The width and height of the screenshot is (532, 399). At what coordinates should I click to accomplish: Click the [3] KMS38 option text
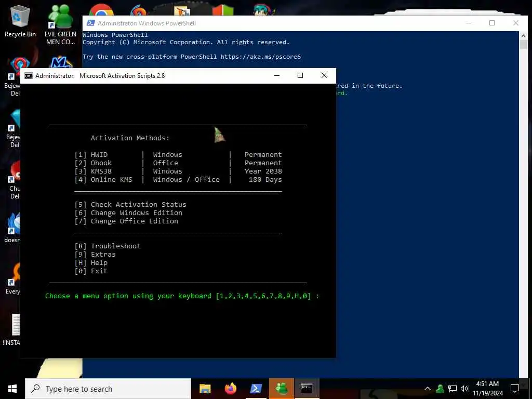pyautogui.click(x=93, y=171)
